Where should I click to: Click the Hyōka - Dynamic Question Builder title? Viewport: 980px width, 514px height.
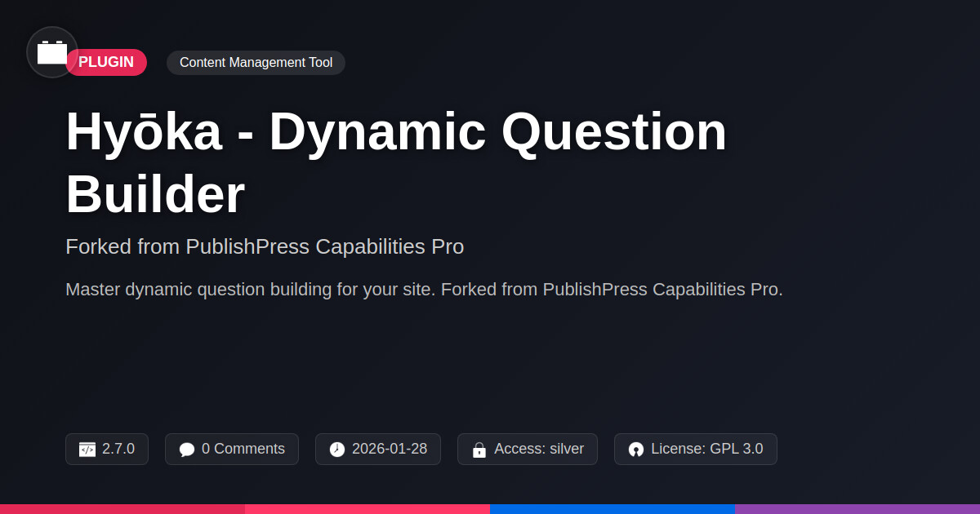click(396, 163)
